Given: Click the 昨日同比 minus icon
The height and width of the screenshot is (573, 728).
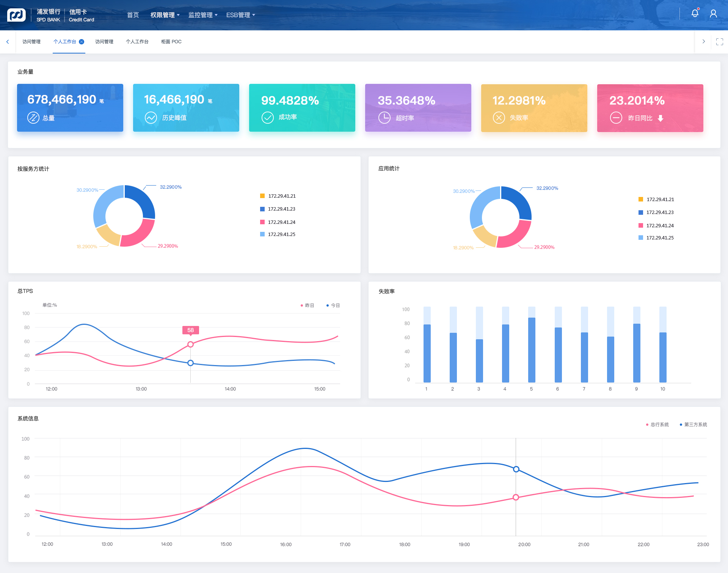Looking at the screenshot, I should click(616, 118).
